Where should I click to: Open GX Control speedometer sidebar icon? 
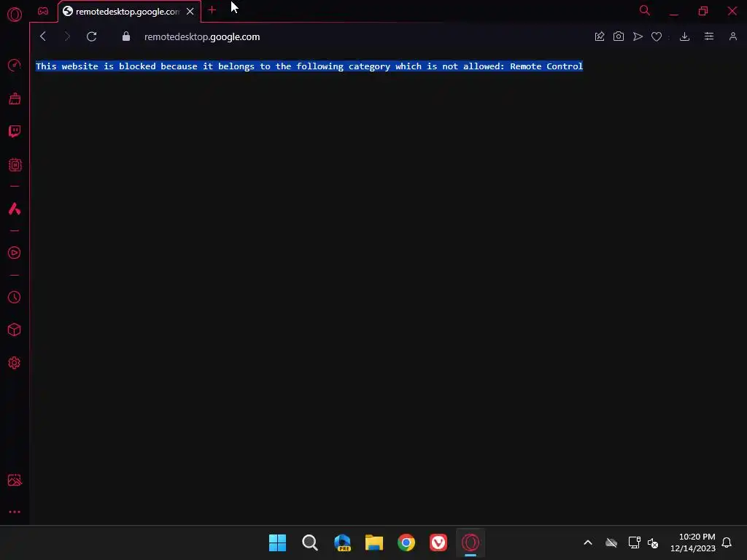click(x=15, y=65)
